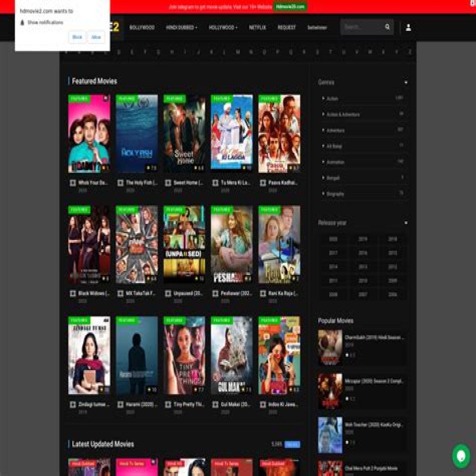Viewport: 476px width, 476px height.
Task: Open the Black Widows title text
Action: (94, 294)
